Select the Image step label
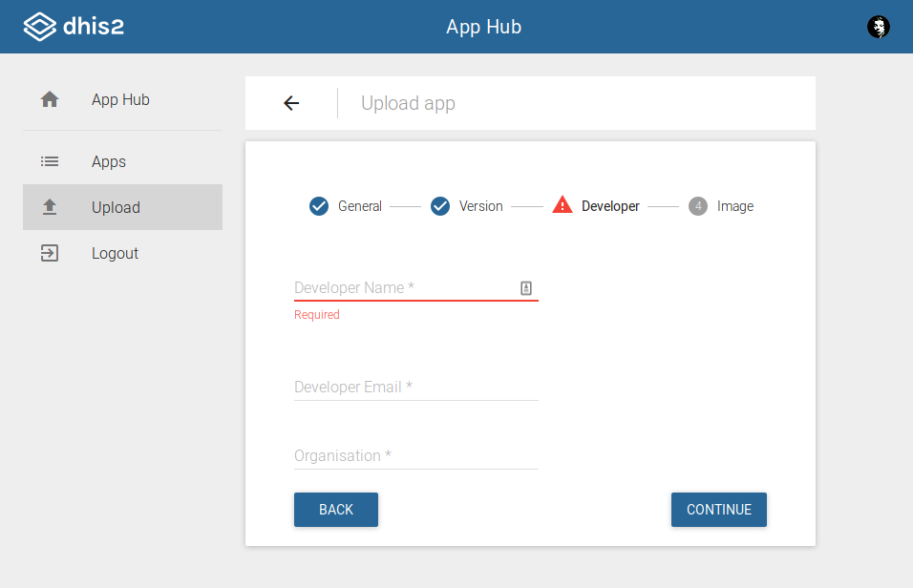The width and height of the screenshot is (913, 588). coord(735,206)
